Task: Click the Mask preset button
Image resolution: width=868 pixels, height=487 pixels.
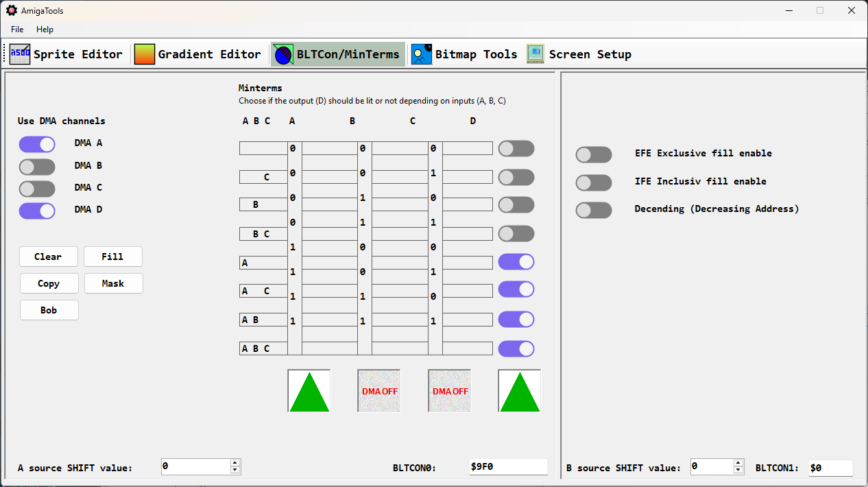Action: point(113,283)
